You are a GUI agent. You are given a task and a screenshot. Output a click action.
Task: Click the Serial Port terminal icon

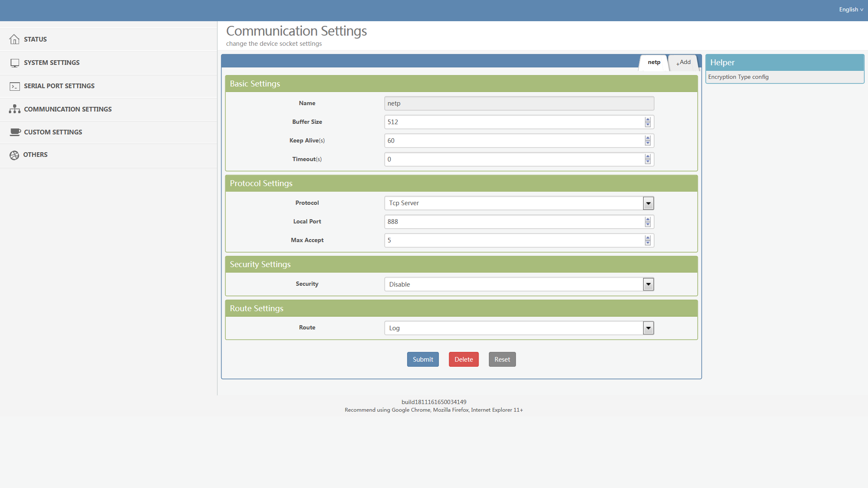(x=15, y=86)
